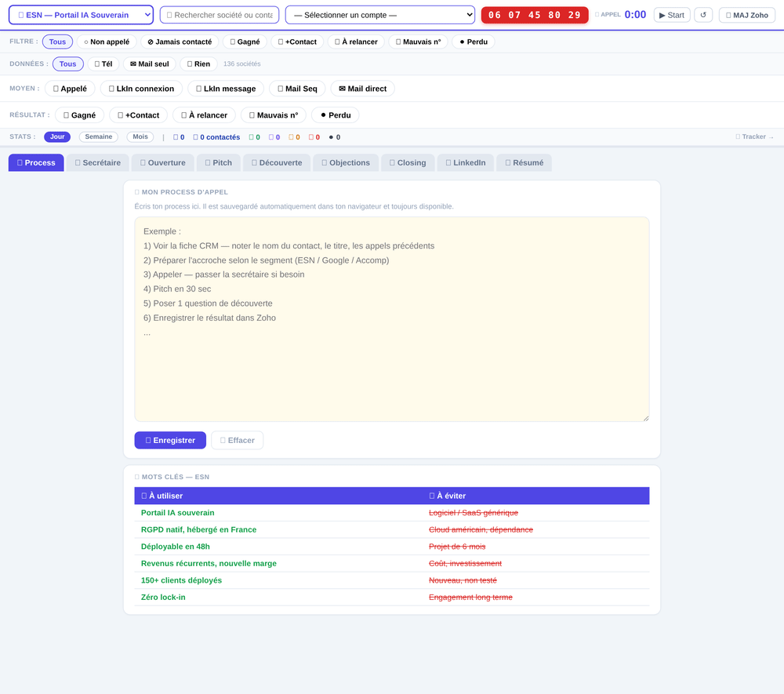Click keyword Revenus récurrents, nouvelle marge
This screenshot has height=694, width=784.
click(x=209, y=564)
